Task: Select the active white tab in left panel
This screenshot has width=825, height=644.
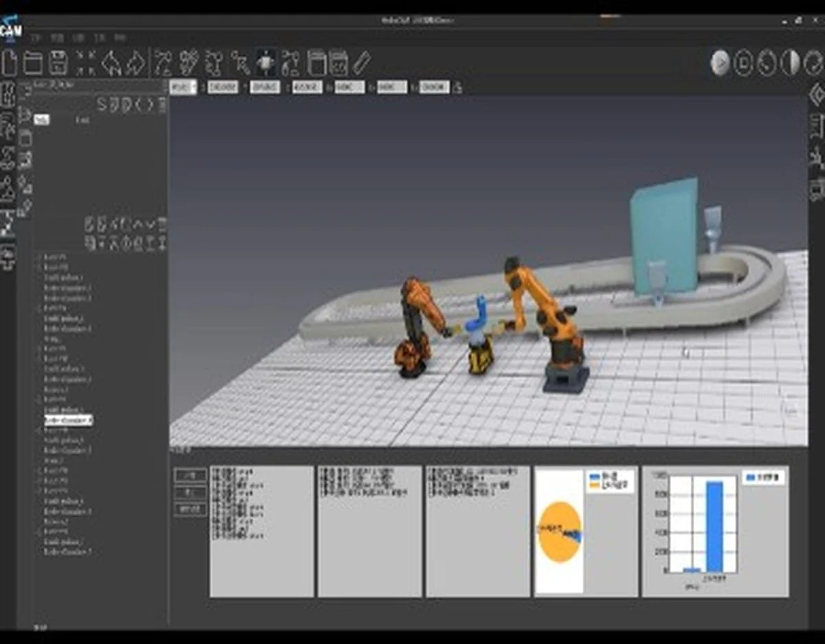Action: (x=41, y=120)
